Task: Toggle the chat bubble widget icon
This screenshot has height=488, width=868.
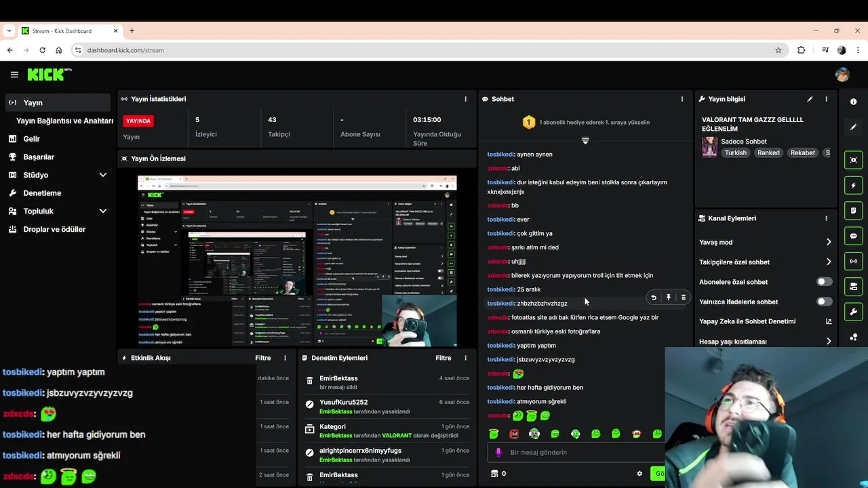Action: click(x=853, y=236)
